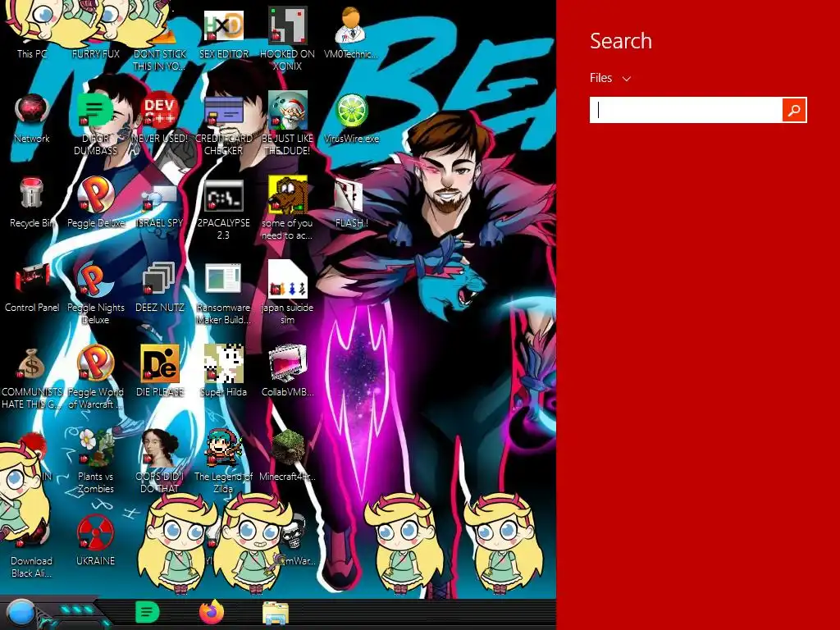Open 2PACALYPSE 2.3 console icon
This screenshot has width=840, height=630.
click(x=223, y=195)
